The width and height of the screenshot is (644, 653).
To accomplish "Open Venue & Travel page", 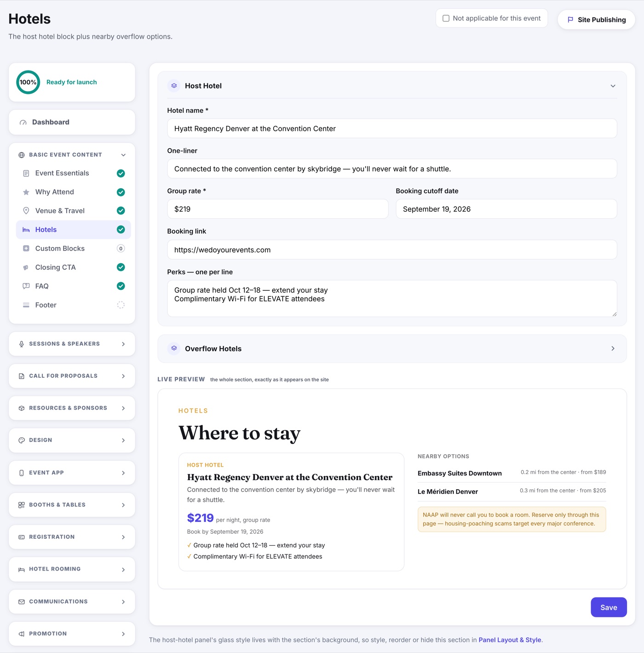I will coord(74,211).
